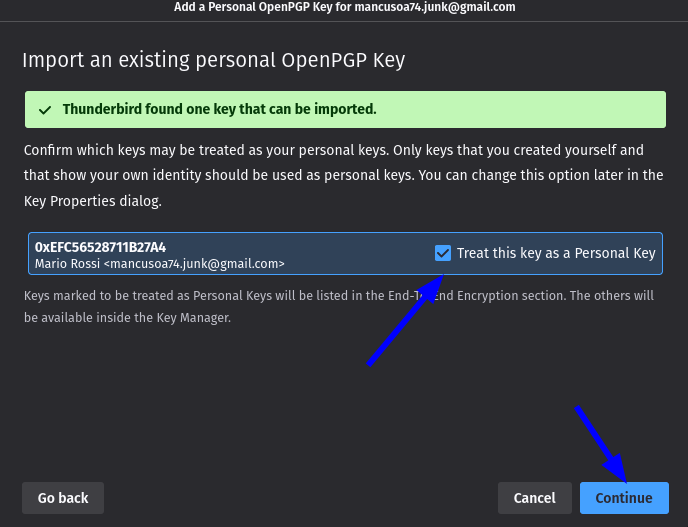This screenshot has width=688, height=527.
Task: Click mancusoa74.junk@gmail.com in the title bar
Action: (x=435, y=7)
